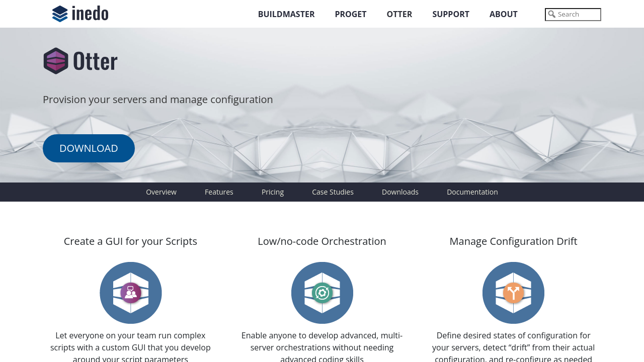The width and height of the screenshot is (644, 362).
Task: Open the About navigation menu
Action: [504, 14]
